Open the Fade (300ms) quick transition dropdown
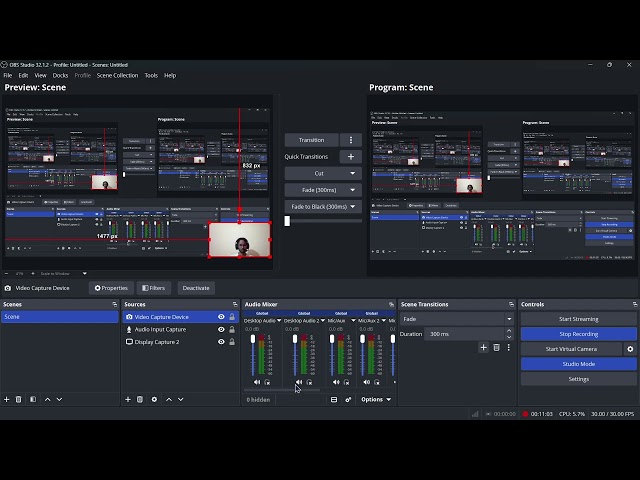This screenshot has width=640, height=480. point(352,190)
